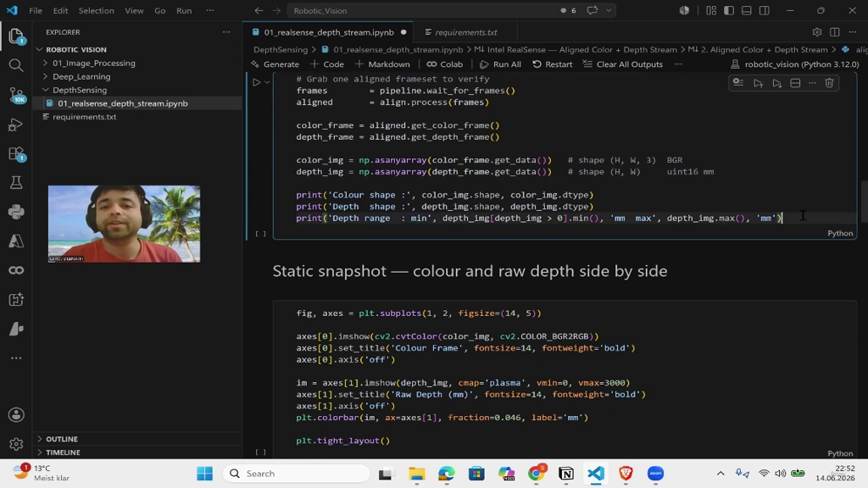The height and width of the screenshot is (488, 868).
Task: Open the Run menu
Action: [184, 10]
